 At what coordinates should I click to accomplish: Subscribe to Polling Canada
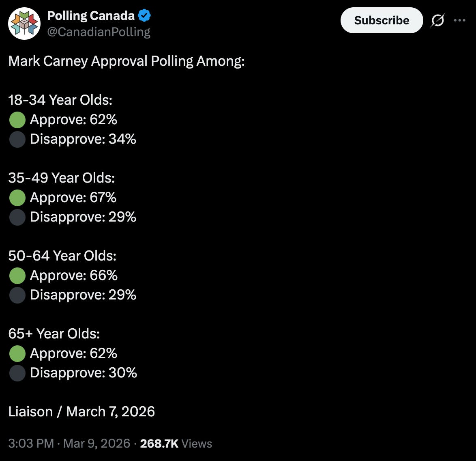click(x=382, y=20)
